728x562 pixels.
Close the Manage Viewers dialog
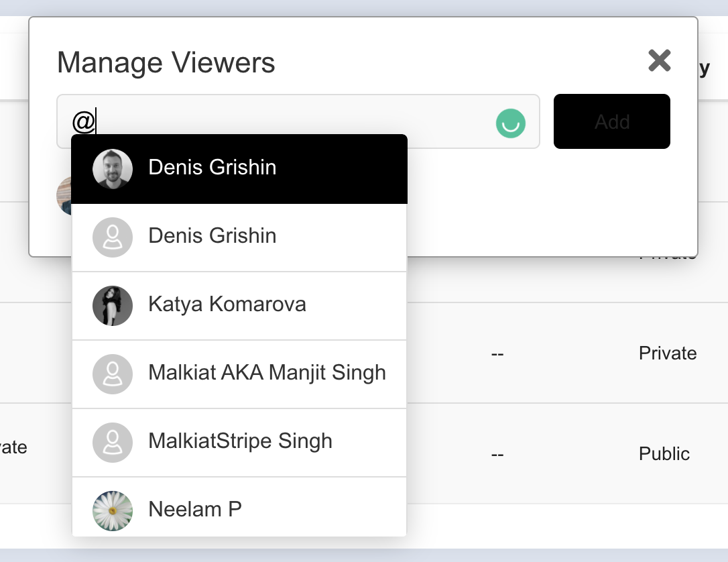[x=659, y=61]
